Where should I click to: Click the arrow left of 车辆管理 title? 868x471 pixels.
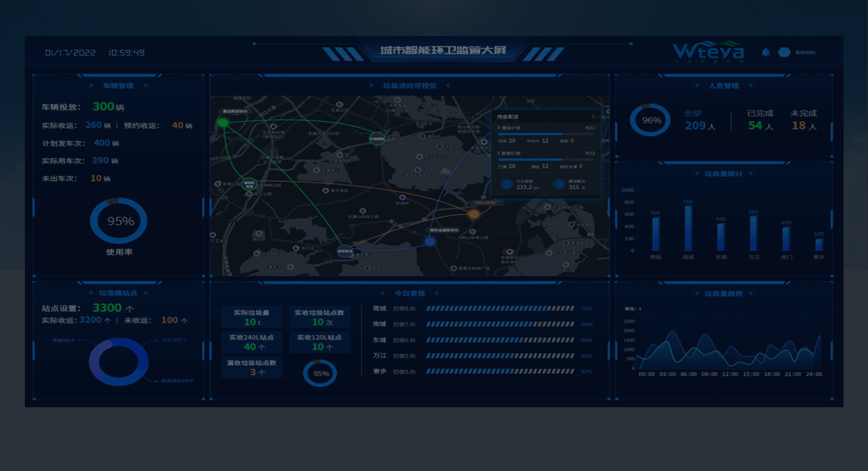(91, 86)
